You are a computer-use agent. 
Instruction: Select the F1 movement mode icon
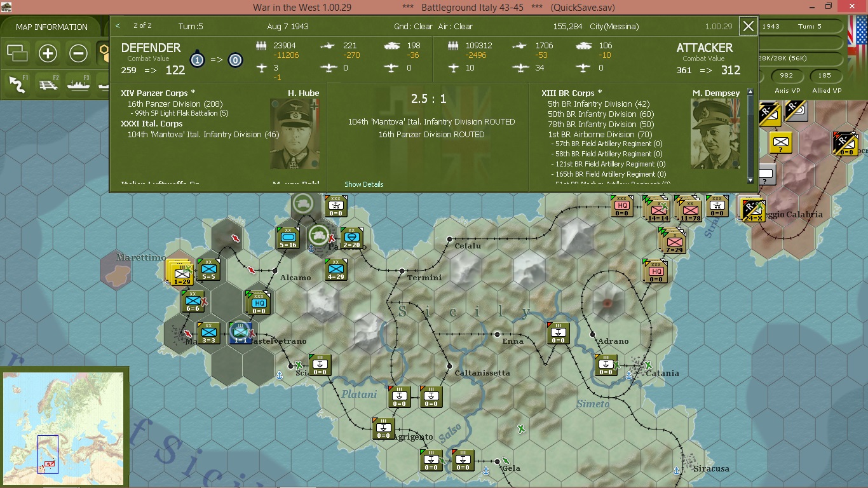coord(17,84)
